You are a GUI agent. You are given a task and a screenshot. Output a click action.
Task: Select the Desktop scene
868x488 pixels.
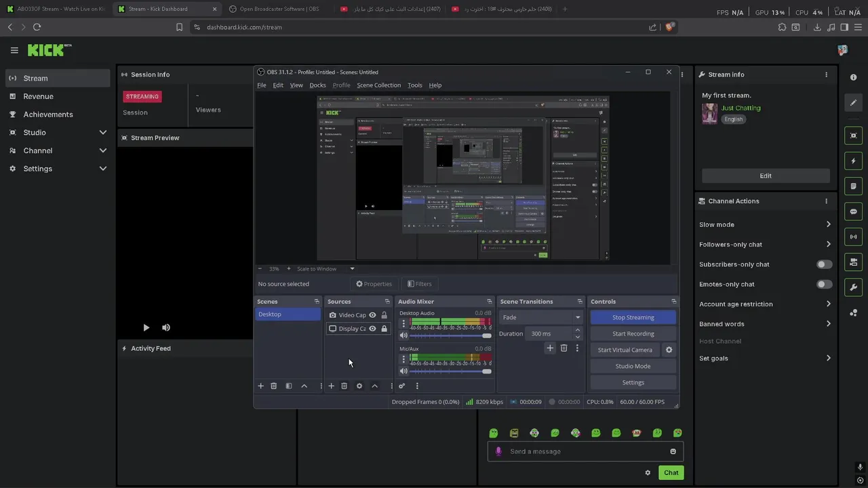point(288,314)
